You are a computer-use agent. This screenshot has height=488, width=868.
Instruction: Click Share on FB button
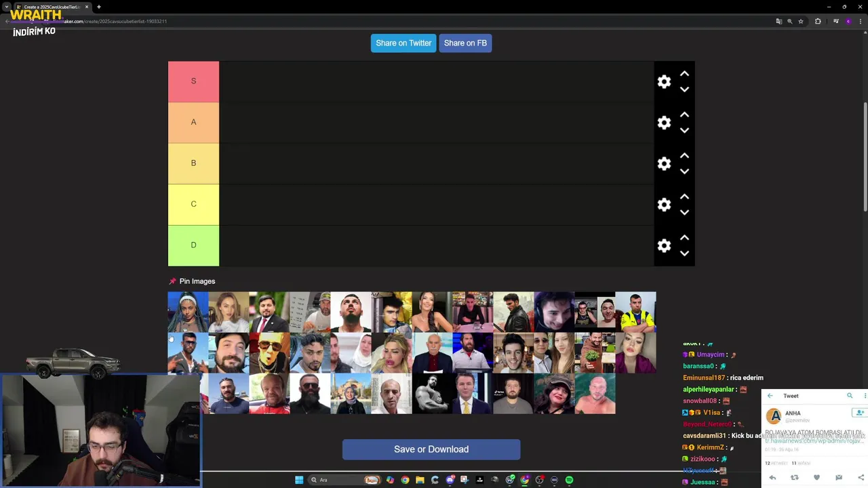point(465,43)
